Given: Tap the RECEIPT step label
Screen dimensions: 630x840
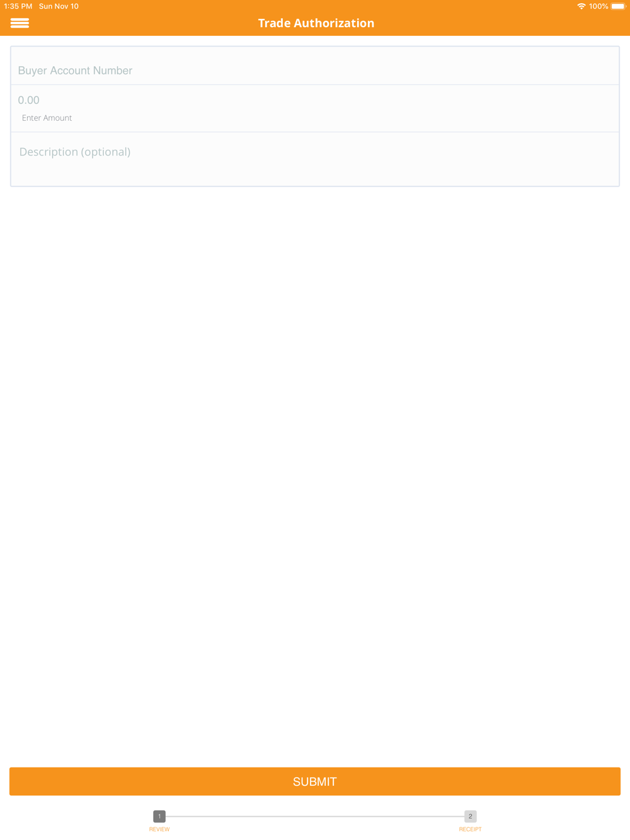Looking at the screenshot, I should 470,829.
